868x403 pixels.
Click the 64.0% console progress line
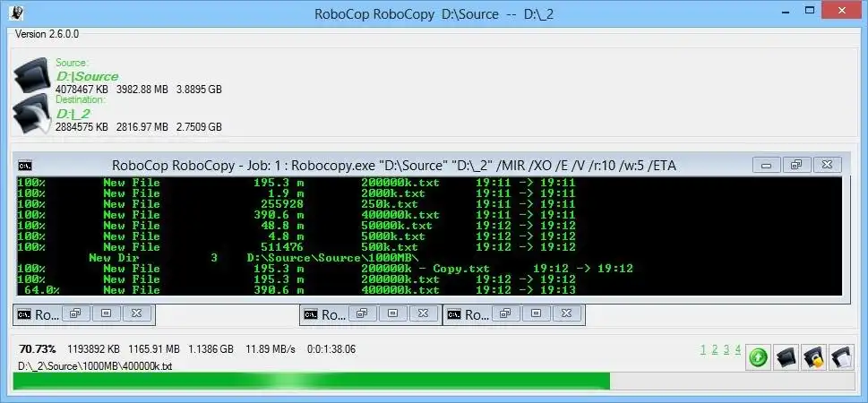coord(299,290)
